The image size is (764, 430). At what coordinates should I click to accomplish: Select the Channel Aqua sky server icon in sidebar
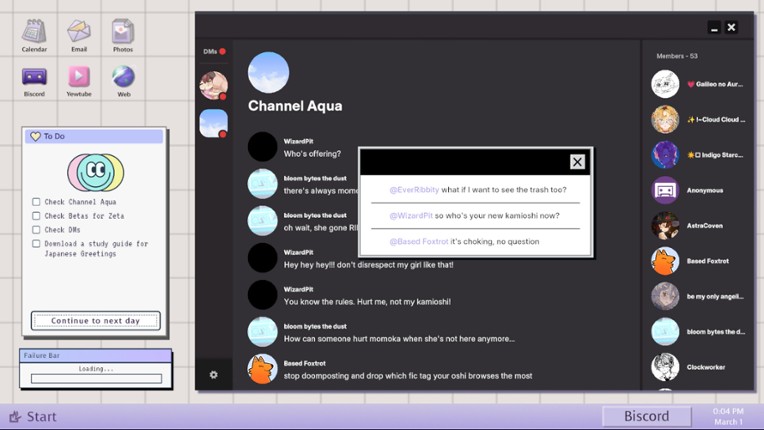(213, 123)
